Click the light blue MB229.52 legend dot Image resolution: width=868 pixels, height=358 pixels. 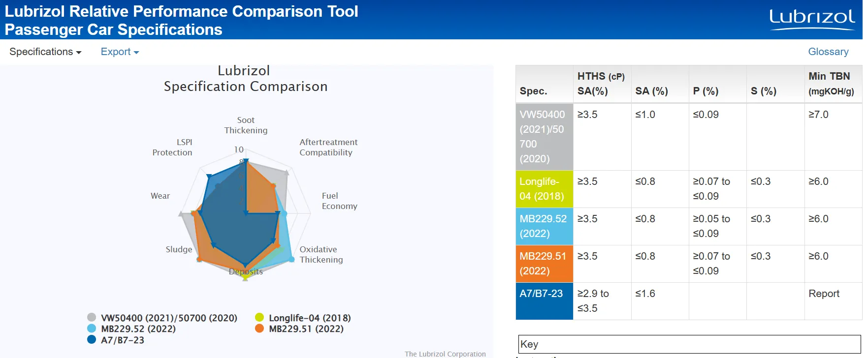[x=92, y=328]
